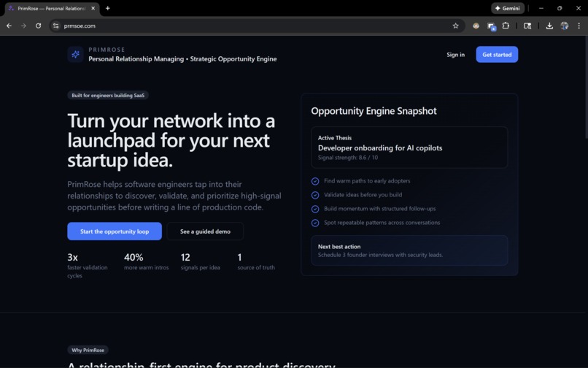This screenshot has width=588, height=368.
Task: Click the '12' signals statistic
Action: point(185,258)
